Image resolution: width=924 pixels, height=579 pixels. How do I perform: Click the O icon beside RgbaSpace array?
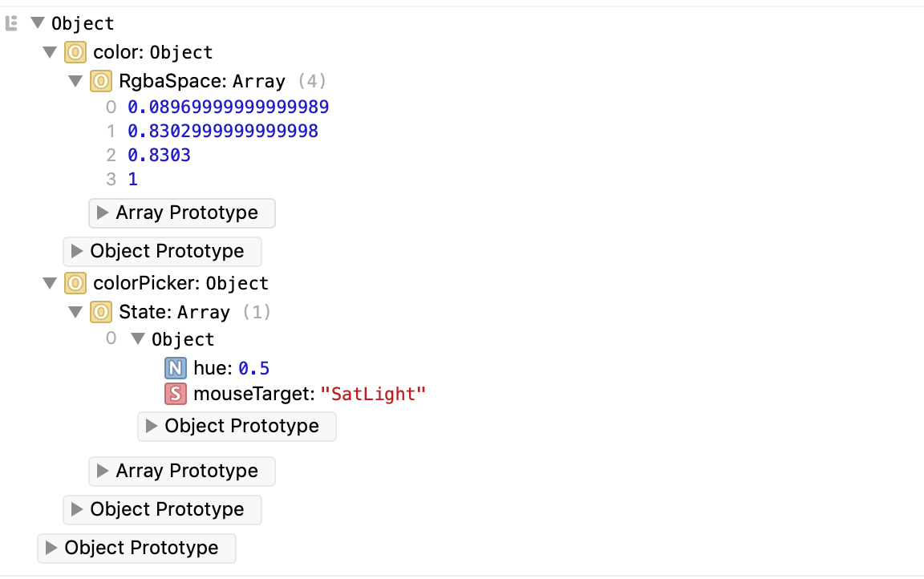click(102, 81)
